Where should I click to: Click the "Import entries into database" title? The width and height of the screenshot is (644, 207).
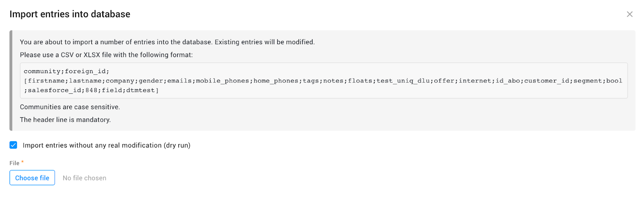coord(70,14)
